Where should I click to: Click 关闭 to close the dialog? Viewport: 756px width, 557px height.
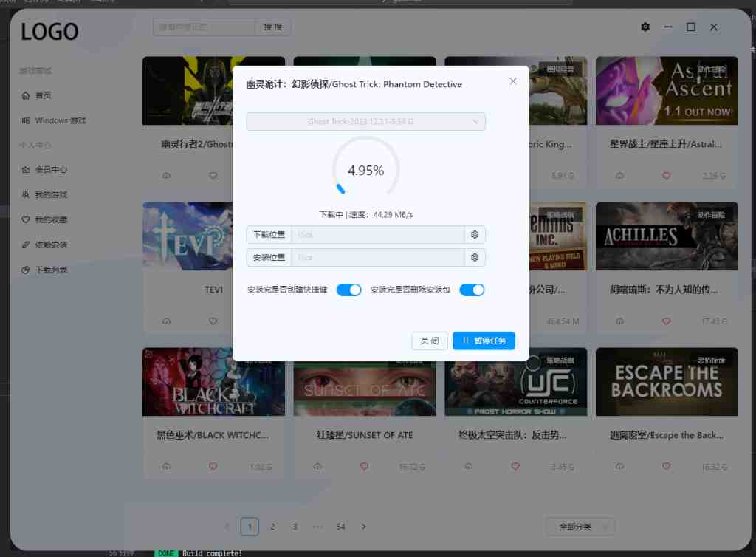tap(429, 341)
